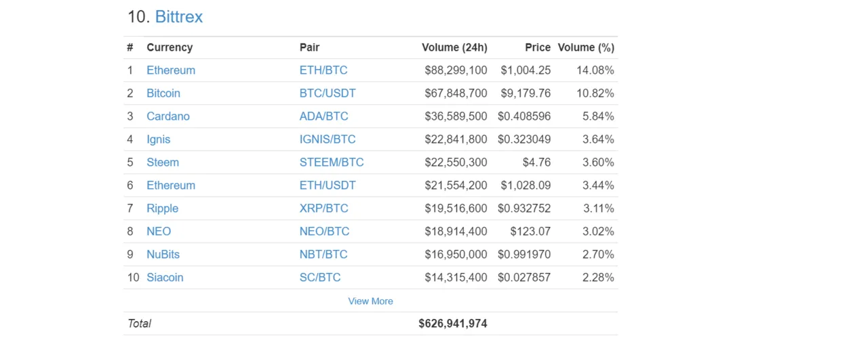Click the 14.08% volume share cell
The height and width of the screenshot is (342, 868).
[595, 70]
